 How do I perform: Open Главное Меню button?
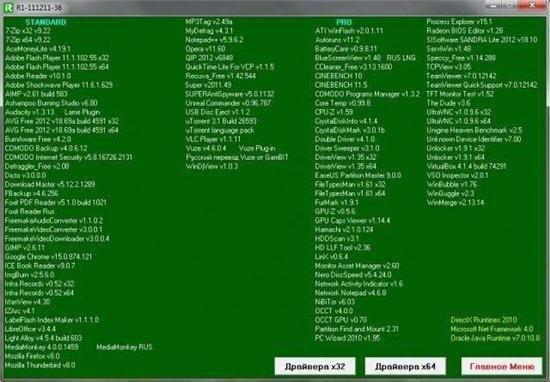[502, 367]
